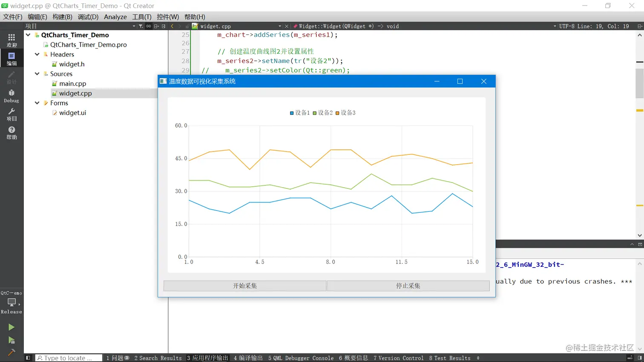The width and height of the screenshot is (644, 362).
Task: Open the 帮助(H) menu
Action: pyautogui.click(x=195, y=17)
